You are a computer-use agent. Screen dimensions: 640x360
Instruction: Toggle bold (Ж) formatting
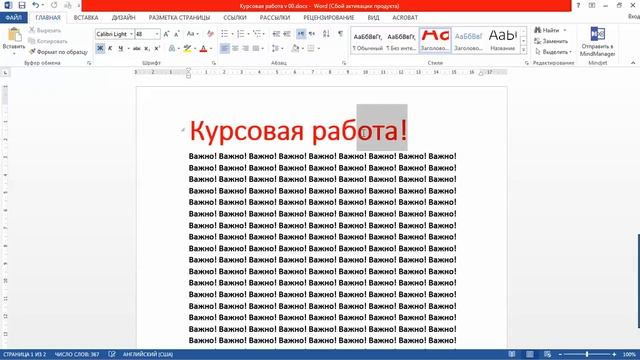tap(100, 49)
